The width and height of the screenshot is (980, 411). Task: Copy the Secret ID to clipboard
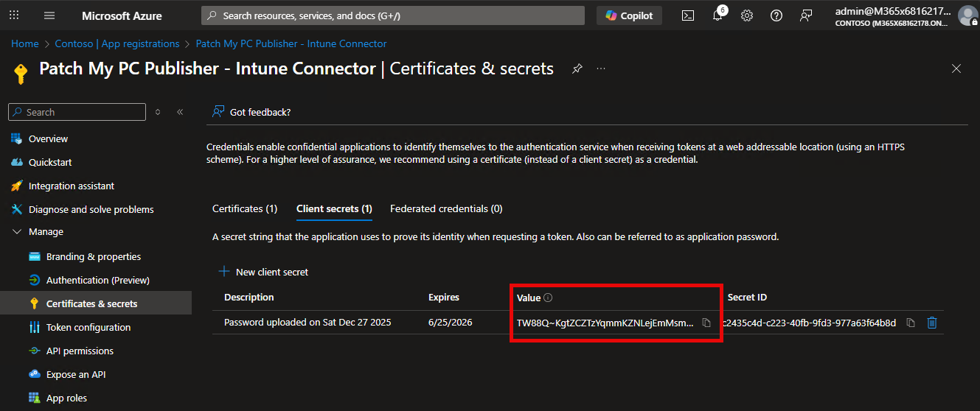click(911, 323)
